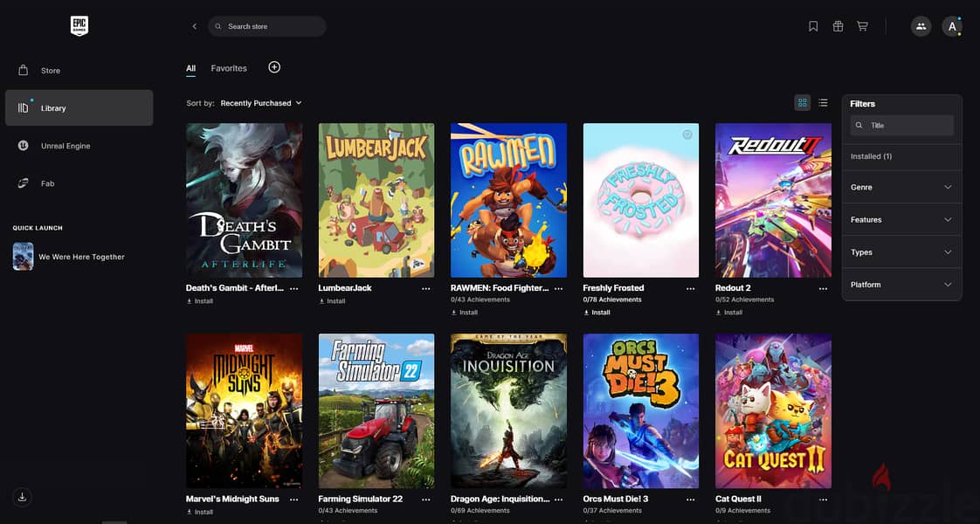Open the wishlist bookmark icon

click(x=813, y=26)
